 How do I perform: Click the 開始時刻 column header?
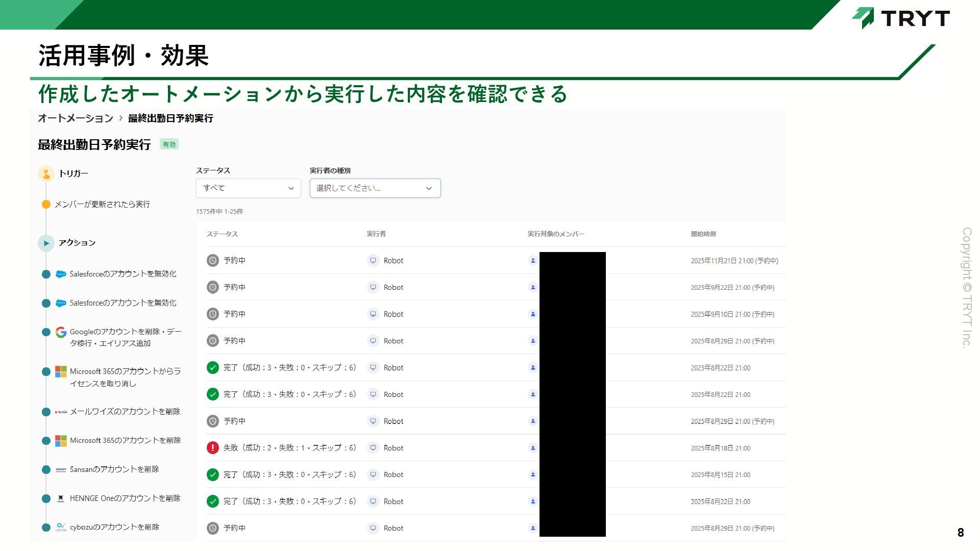point(703,234)
